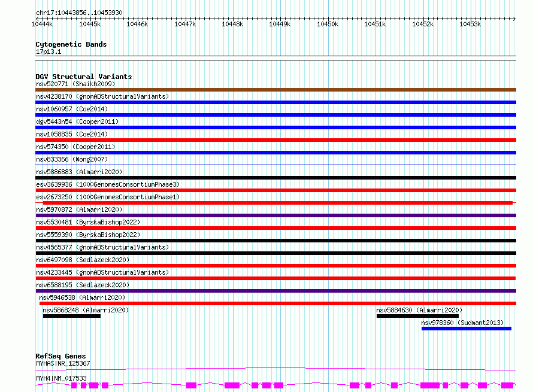Viewport: 533px width, 392px height.
Task: Click the red nsv4233445 variant bar
Action: 275,278
